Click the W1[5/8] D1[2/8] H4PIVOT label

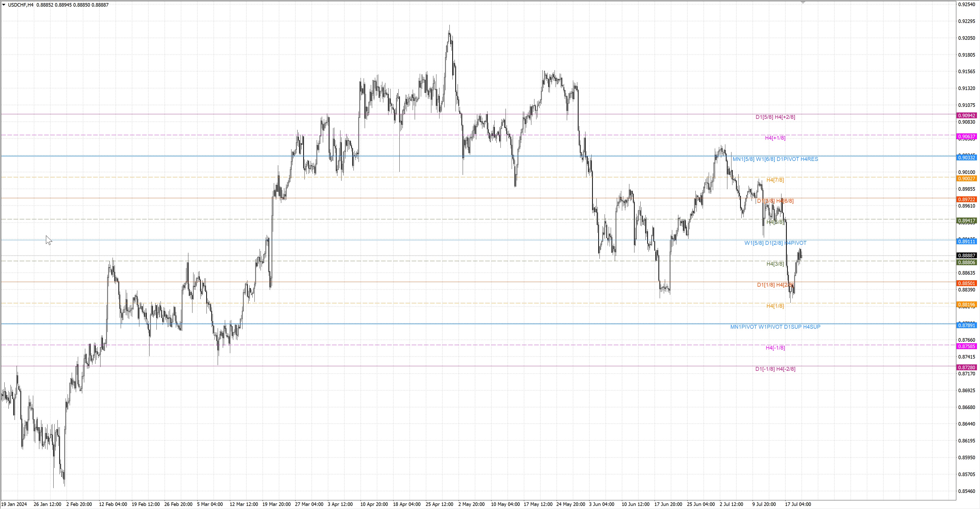click(775, 243)
